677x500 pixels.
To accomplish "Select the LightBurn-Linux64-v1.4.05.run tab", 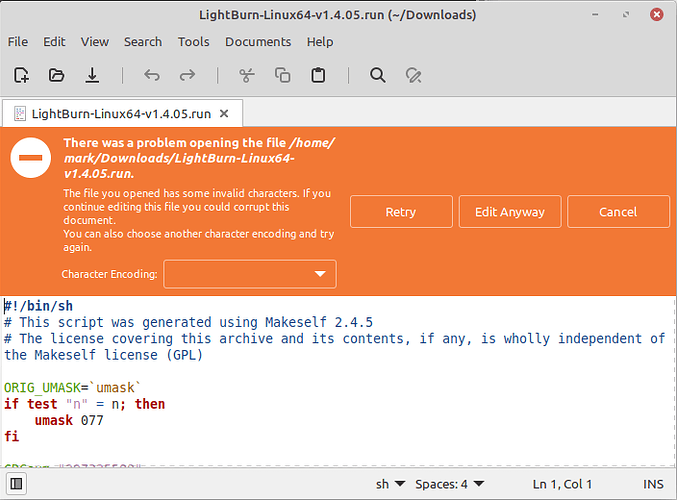I will pos(122,114).
